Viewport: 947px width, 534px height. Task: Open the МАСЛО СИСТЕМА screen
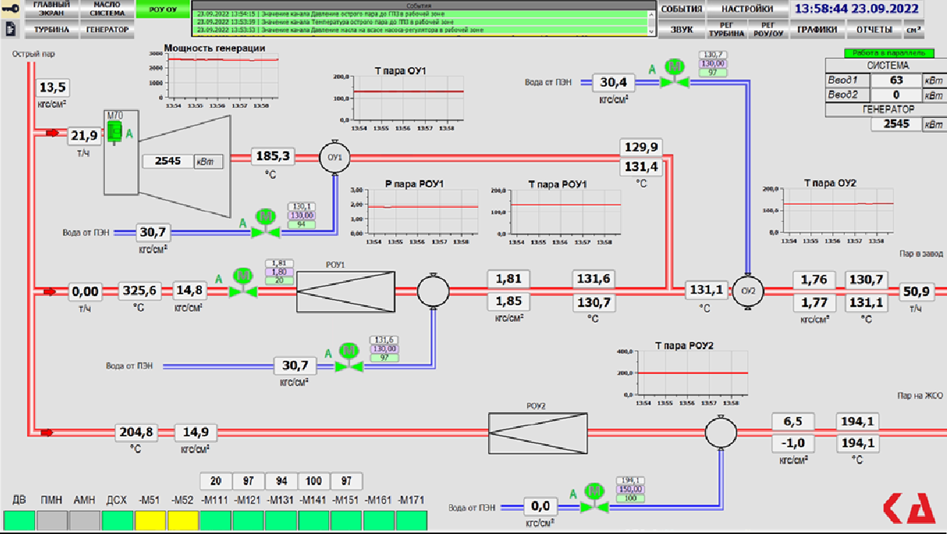click(x=107, y=9)
